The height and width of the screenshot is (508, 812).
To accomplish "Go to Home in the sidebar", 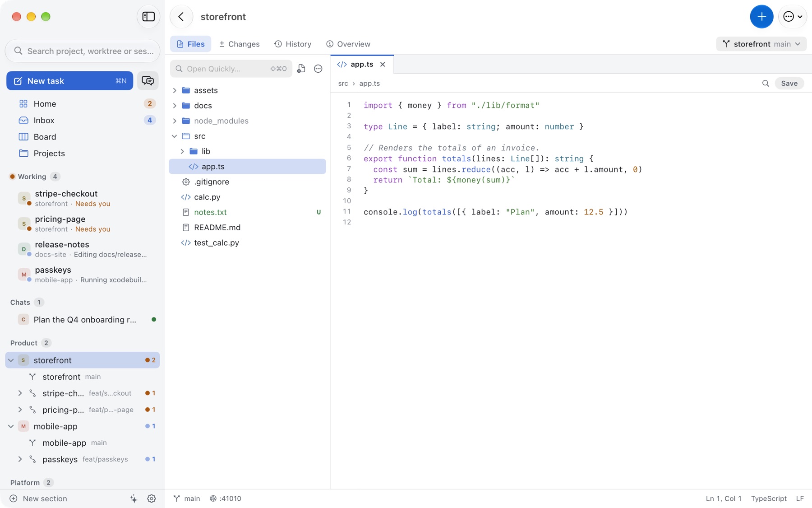I will 83,104.
